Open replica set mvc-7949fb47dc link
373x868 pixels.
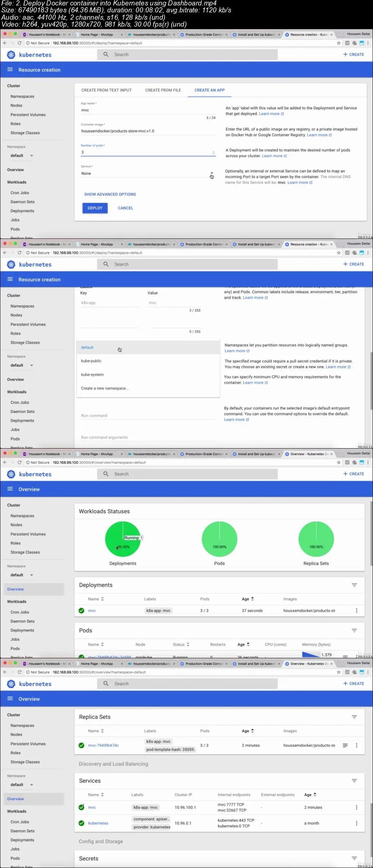coord(103,745)
